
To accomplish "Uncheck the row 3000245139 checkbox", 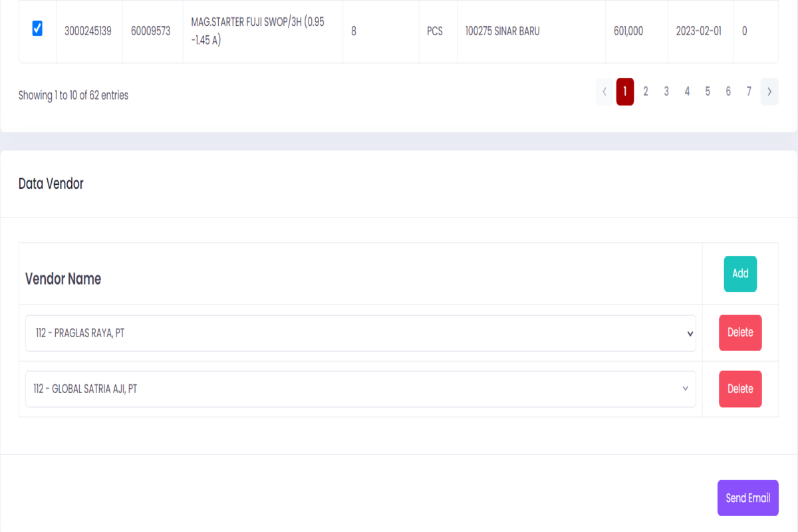I will [37, 29].
